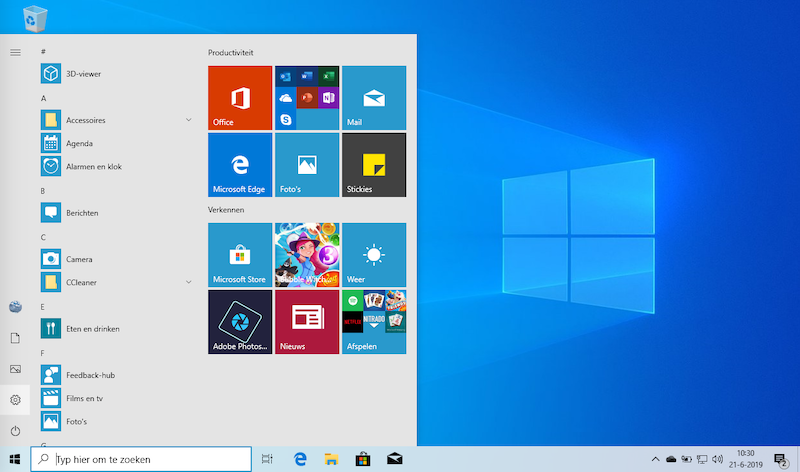This screenshot has width=800, height=472.
Task: Expand the Start hamburger menu
Action: click(x=15, y=52)
